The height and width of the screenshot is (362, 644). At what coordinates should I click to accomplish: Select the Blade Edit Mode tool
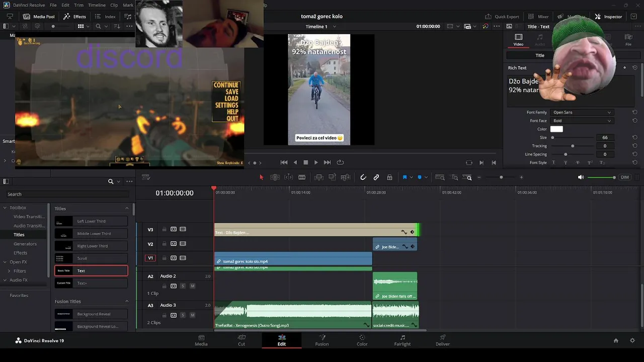pos(302,177)
